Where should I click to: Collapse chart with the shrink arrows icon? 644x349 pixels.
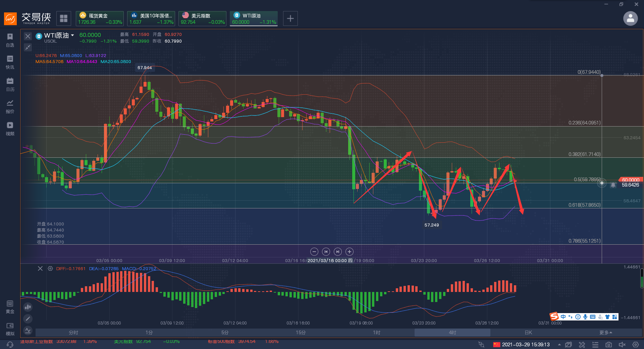28,47
